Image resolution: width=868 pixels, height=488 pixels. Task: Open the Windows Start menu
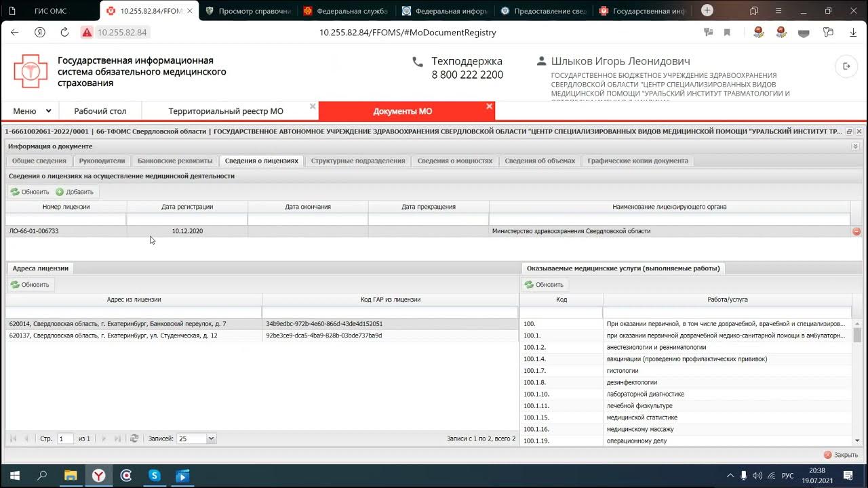14,476
